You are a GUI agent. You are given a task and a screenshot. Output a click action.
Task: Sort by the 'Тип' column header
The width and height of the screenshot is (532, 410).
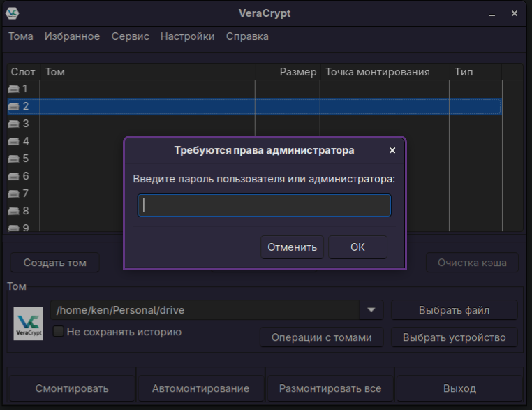[x=475, y=72]
